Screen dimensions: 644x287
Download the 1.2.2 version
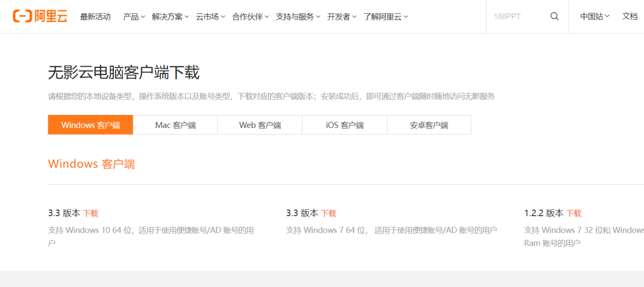point(574,213)
